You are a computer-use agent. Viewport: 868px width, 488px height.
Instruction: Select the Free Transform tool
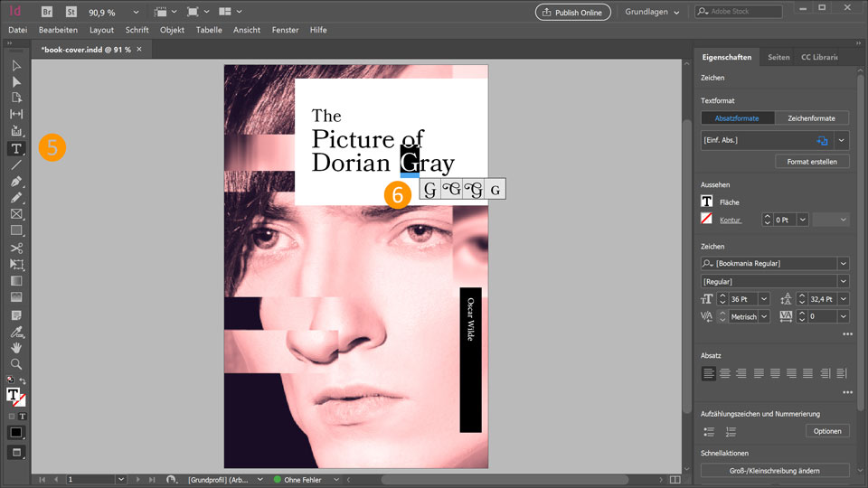point(16,265)
